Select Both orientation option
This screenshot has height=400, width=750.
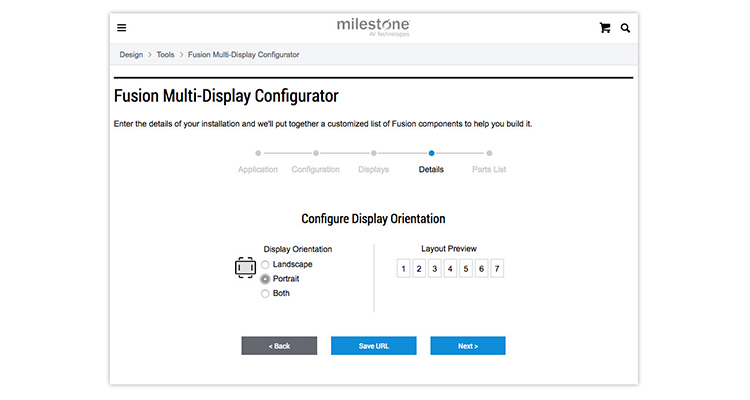click(265, 293)
